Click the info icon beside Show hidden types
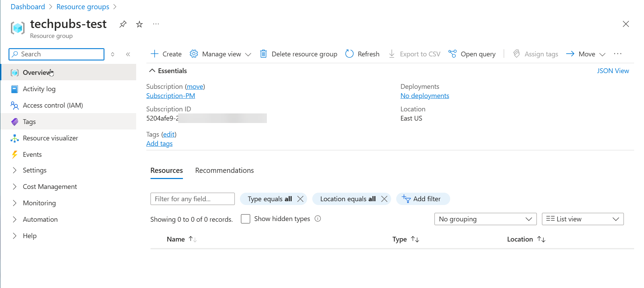The image size is (644, 288). point(318,219)
